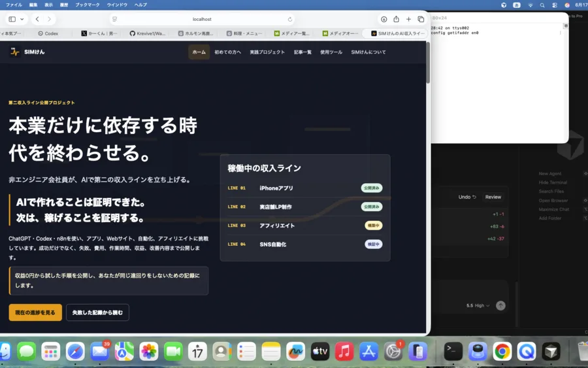Viewport: 588px width, 368px height.
Task: Click Search Files in the background window
Action: (551, 192)
